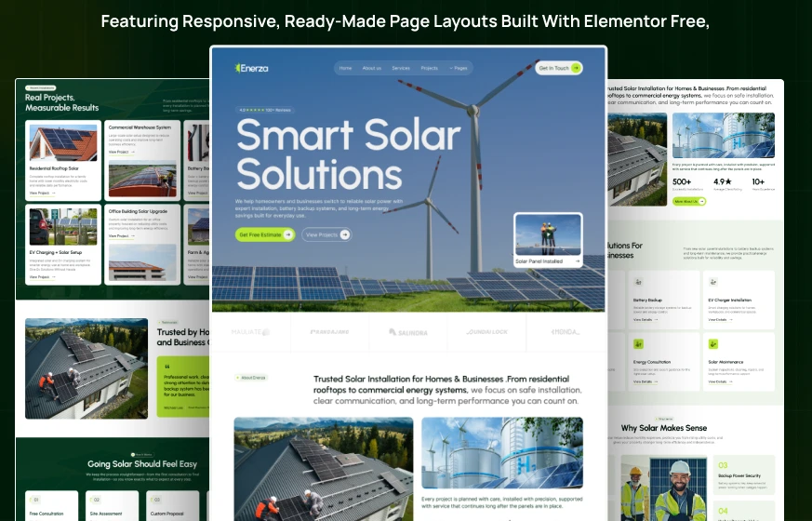Click the Enerza logo in the header
Viewport: 812px width, 521px height.
(x=252, y=68)
